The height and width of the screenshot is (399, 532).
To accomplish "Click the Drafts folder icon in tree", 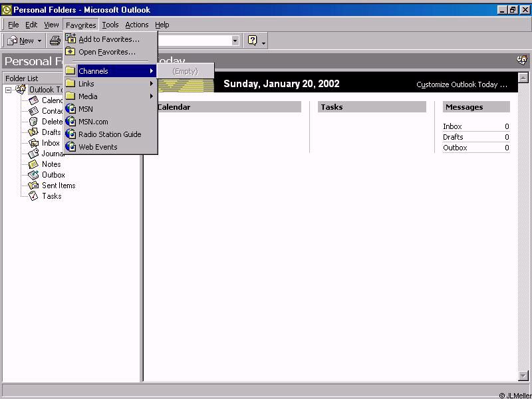I will [x=33, y=132].
